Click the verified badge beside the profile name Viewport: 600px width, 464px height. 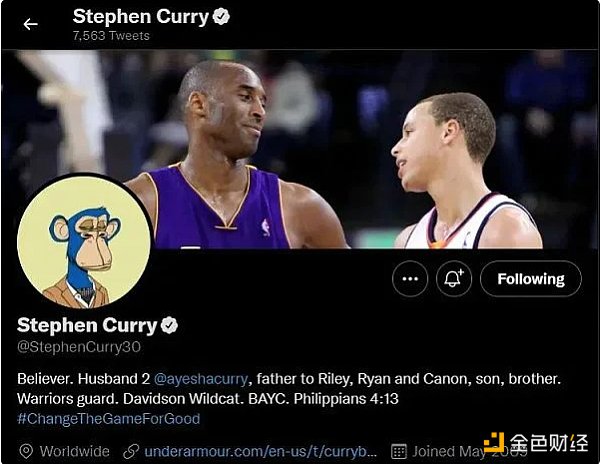tap(169, 325)
